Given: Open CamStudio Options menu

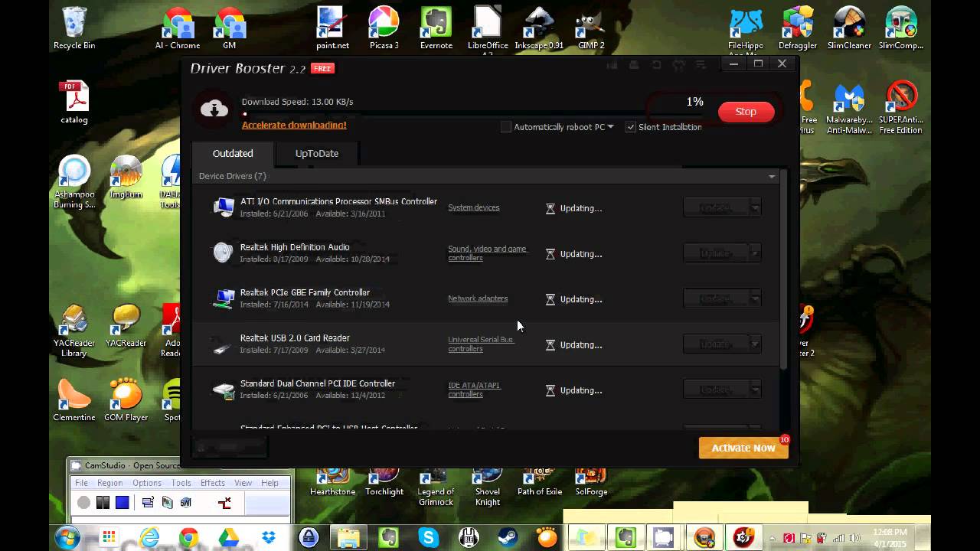Looking at the screenshot, I should tap(147, 483).
